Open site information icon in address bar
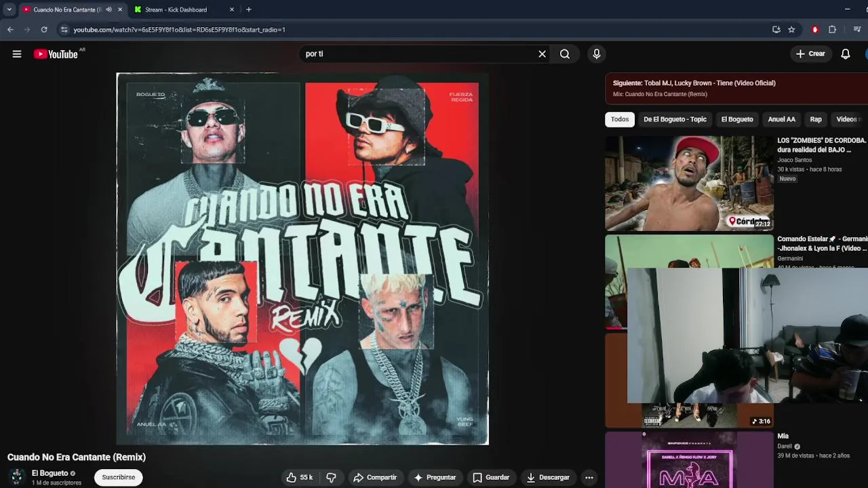Viewport: 868px width, 488px height. (x=64, y=30)
